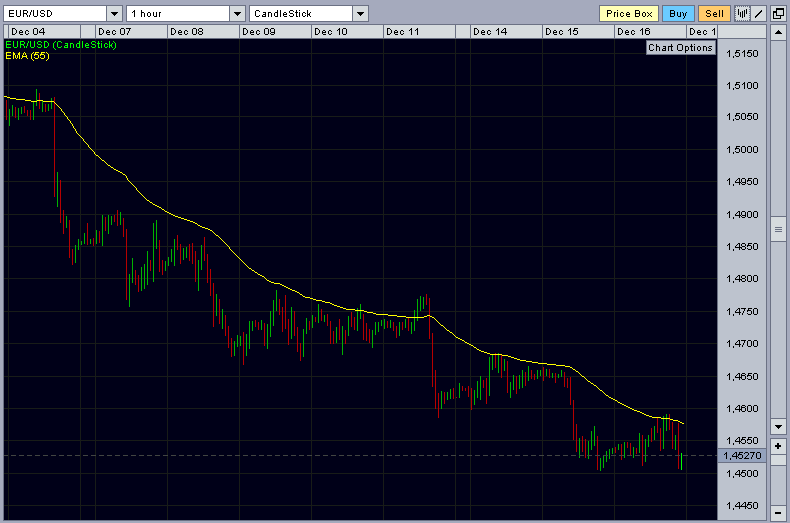Click the current price label 1,45270
This screenshot has width=790, height=523.
742,455
